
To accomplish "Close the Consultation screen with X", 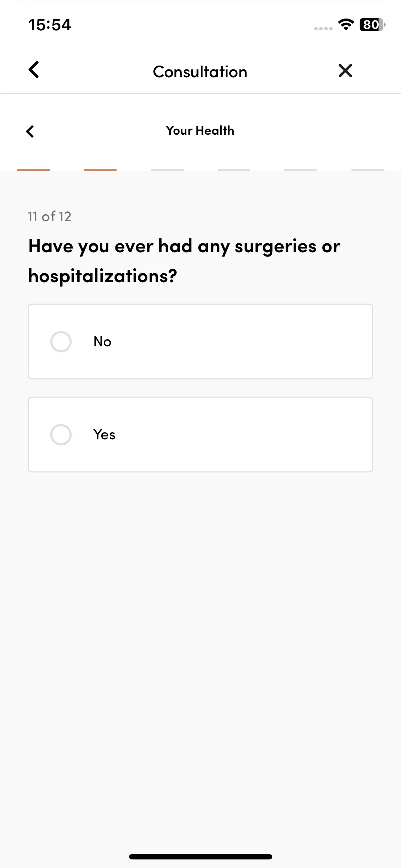I will click(345, 71).
